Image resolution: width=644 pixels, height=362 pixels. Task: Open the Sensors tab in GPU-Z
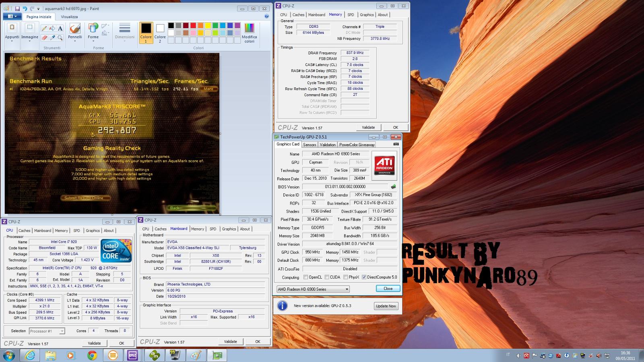(x=310, y=145)
